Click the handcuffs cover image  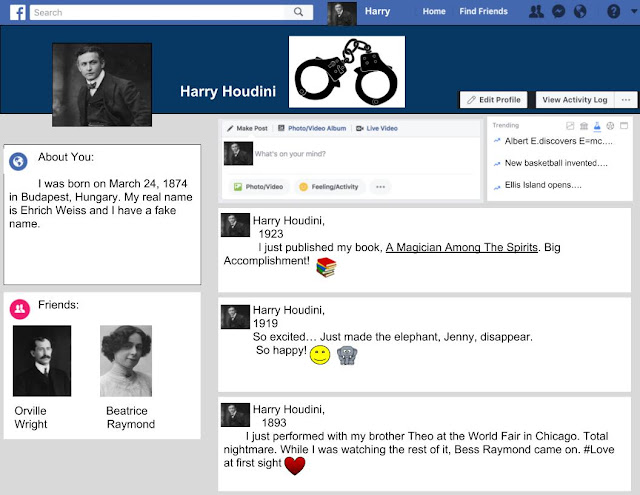[347, 72]
